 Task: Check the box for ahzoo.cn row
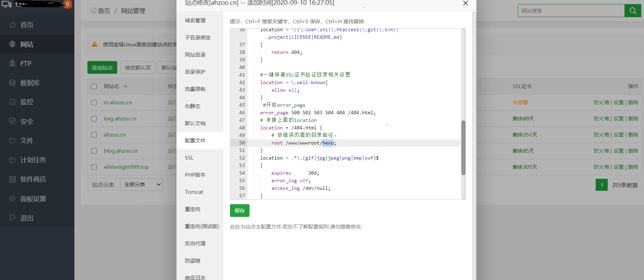click(x=94, y=135)
